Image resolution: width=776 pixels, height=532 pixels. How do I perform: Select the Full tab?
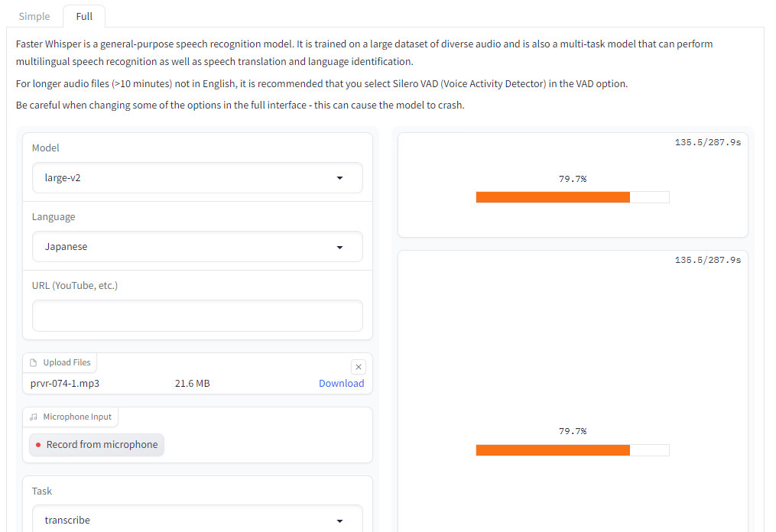(x=84, y=16)
